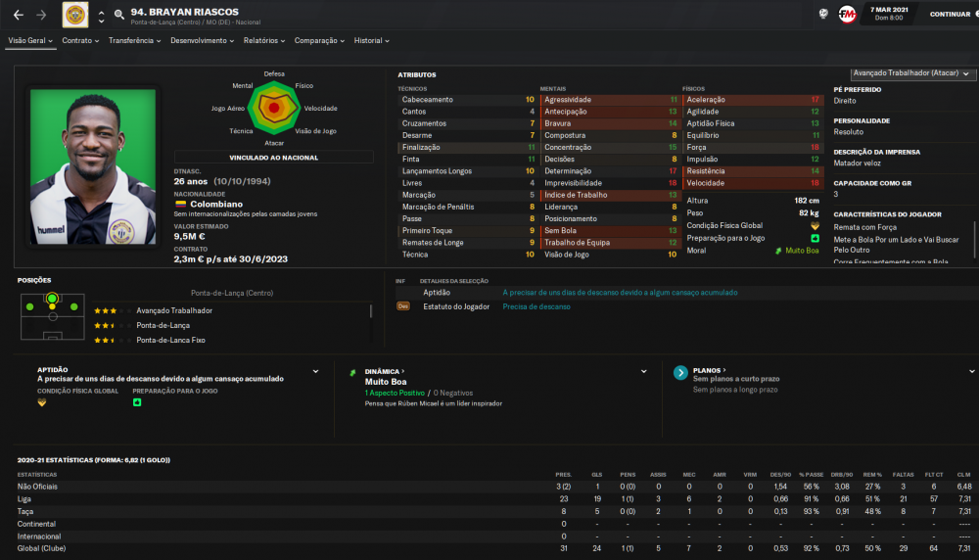Select the Avançado Trabalhador role row

(230, 310)
